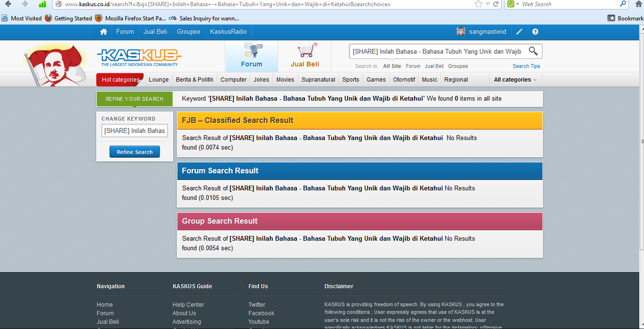Open Jual Beli in the top blue bar
The width and height of the screenshot is (644, 329).
(155, 32)
